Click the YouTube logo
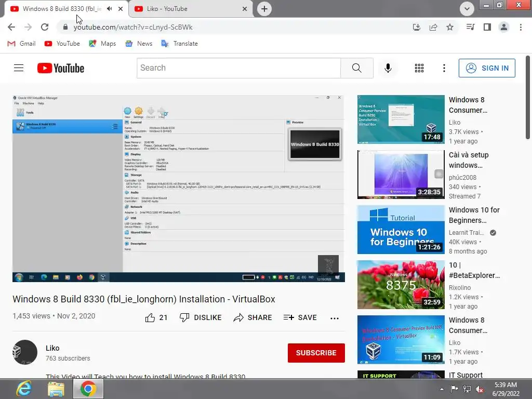This screenshot has width=532, height=399. pos(61,68)
